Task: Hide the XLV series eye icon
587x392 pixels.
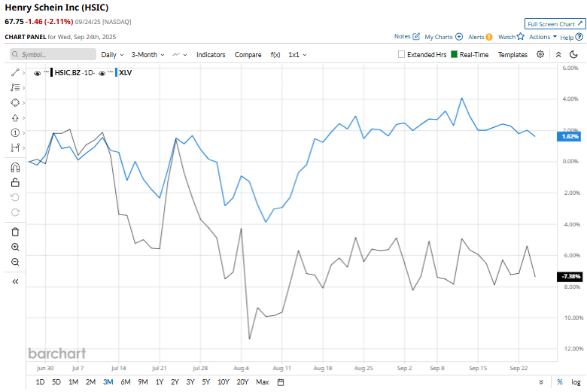Action: pyautogui.click(x=102, y=74)
